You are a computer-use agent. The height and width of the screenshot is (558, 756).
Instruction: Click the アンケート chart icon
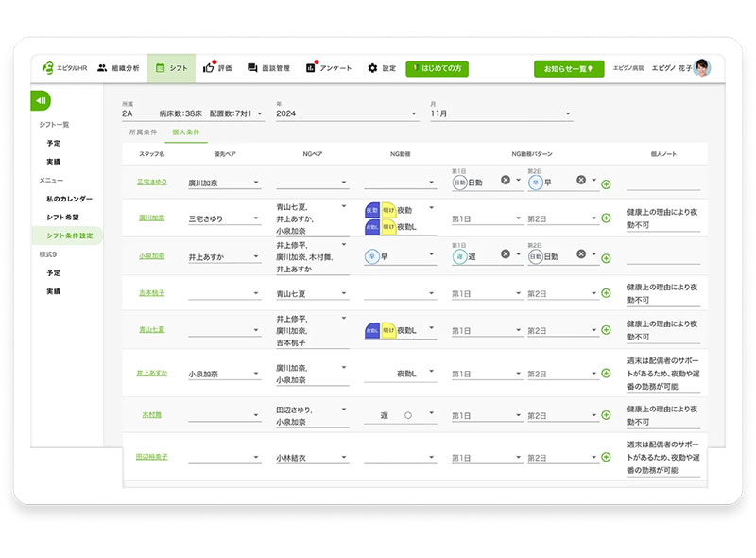pyautogui.click(x=311, y=68)
